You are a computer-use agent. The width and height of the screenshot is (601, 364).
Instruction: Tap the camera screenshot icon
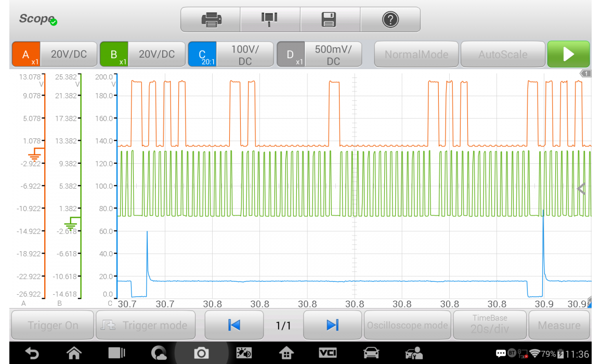[x=201, y=354]
